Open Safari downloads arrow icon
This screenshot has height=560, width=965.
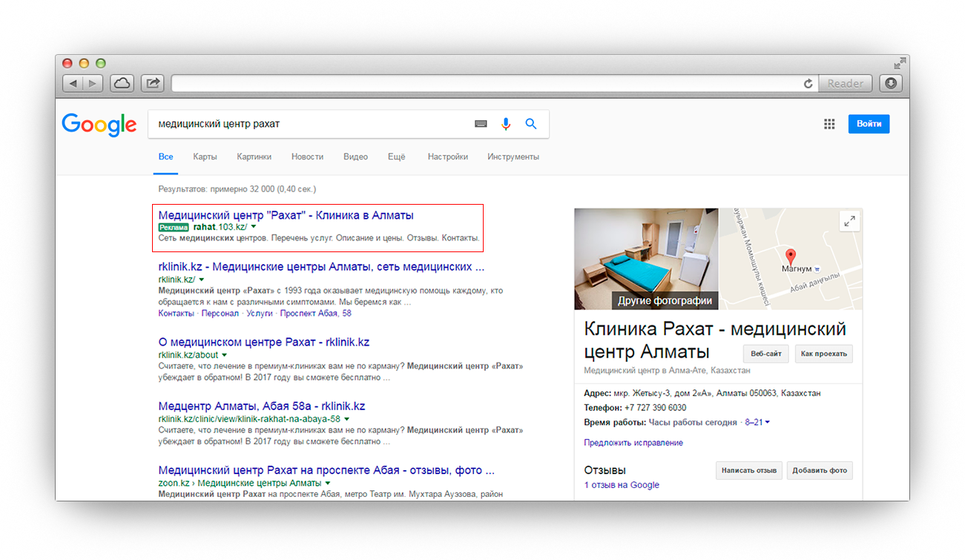coord(891,84)
